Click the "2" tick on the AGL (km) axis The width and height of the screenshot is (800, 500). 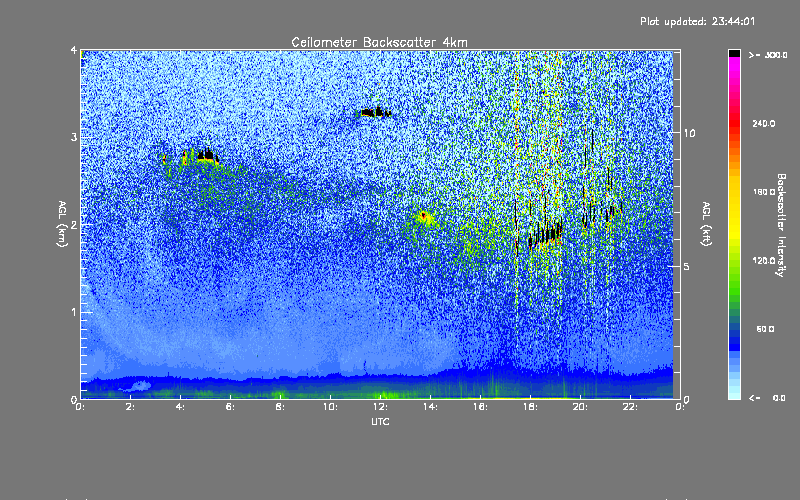click(x=73, y=224)
